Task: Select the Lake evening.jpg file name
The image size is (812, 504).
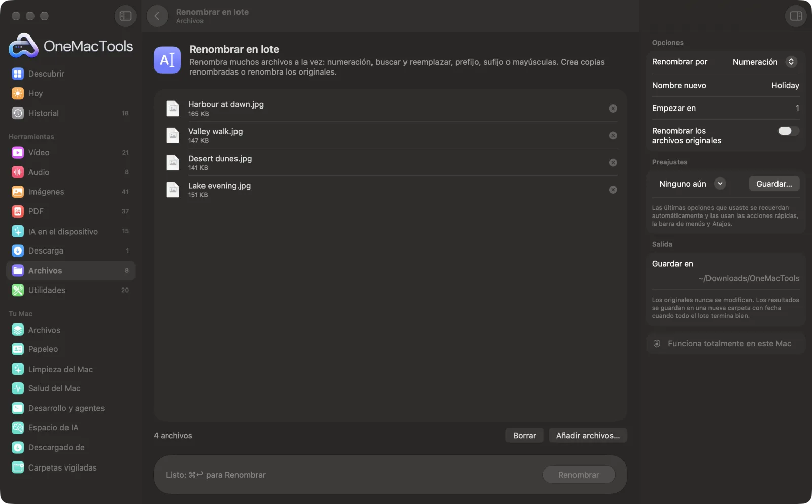Action: (x=219, y=186)
